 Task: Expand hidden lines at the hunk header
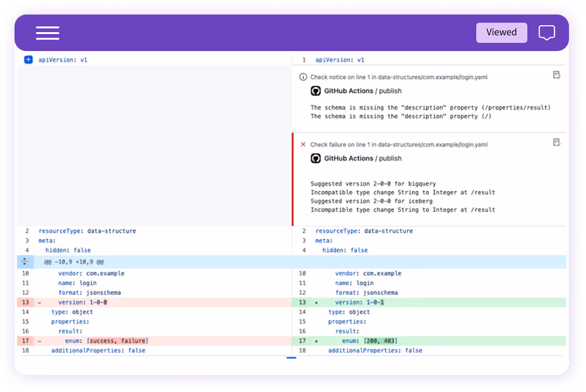[25, 262]
